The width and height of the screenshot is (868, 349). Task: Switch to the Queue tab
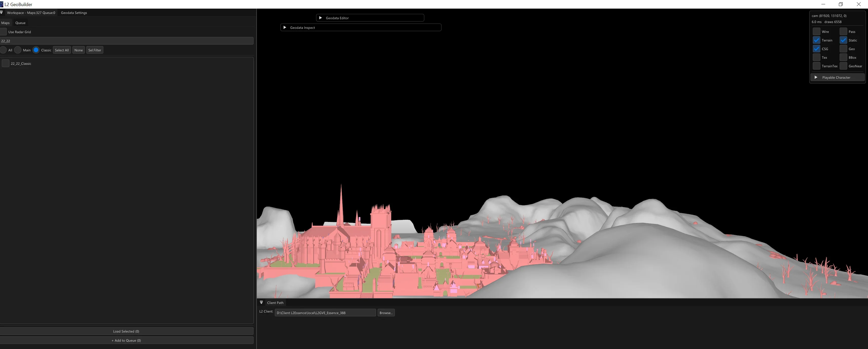(20, 23)
